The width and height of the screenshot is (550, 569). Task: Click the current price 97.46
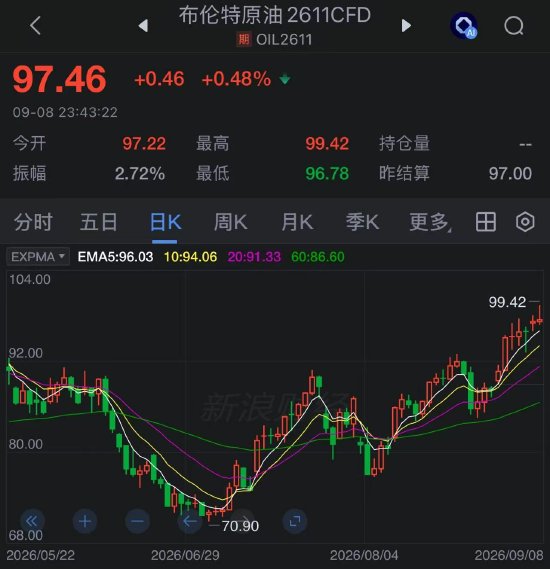pos(59,79)
